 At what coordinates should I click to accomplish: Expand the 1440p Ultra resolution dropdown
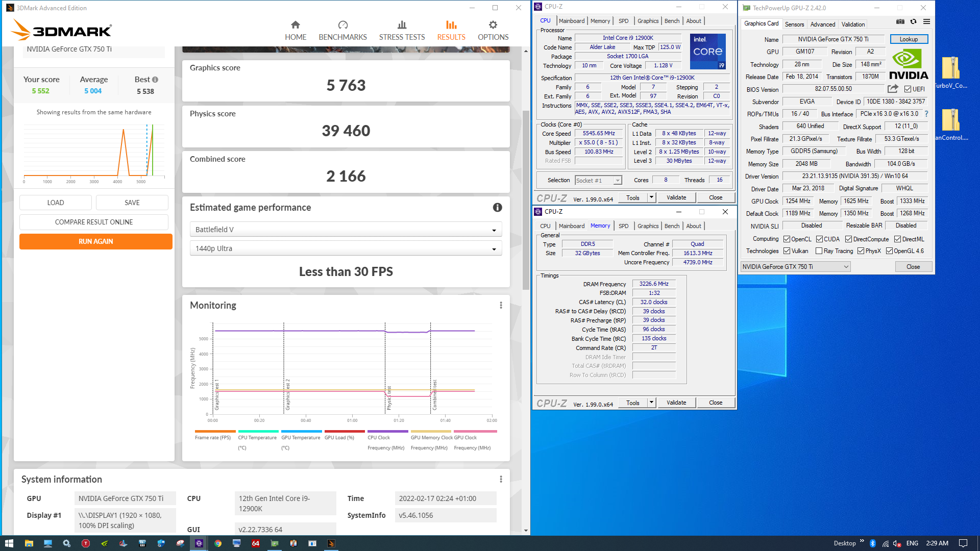[x=346, y=248]
